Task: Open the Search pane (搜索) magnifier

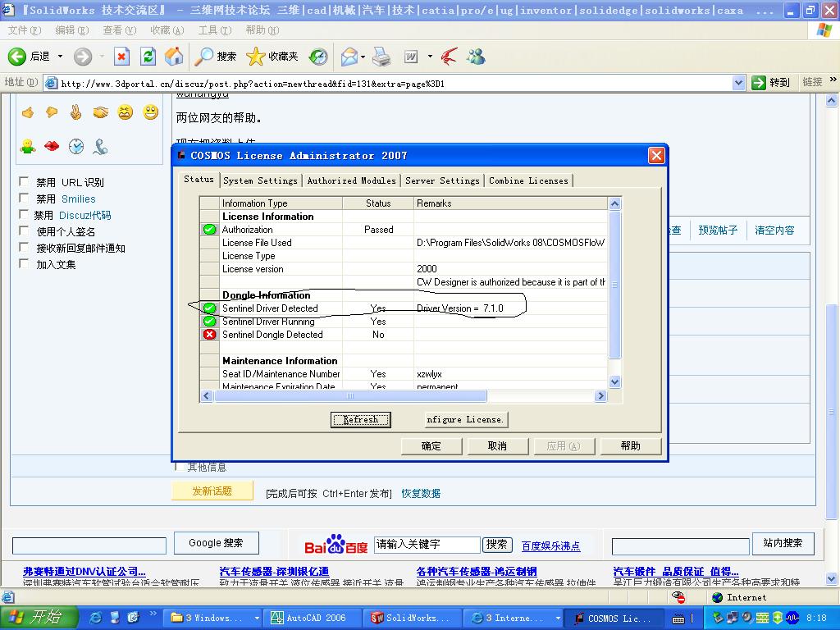Action: coord(215,57)
